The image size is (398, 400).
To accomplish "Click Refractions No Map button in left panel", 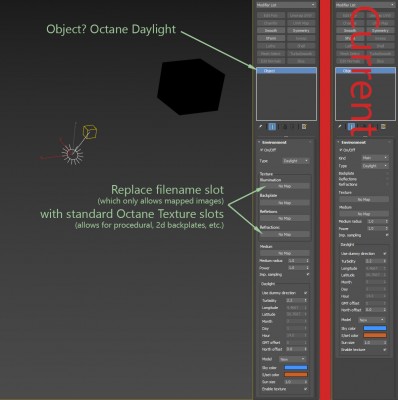I will tap(285, 235).
